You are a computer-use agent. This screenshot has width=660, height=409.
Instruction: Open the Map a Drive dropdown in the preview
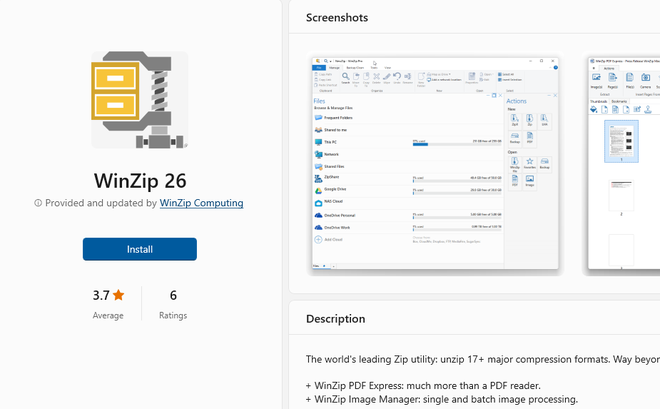439,74
